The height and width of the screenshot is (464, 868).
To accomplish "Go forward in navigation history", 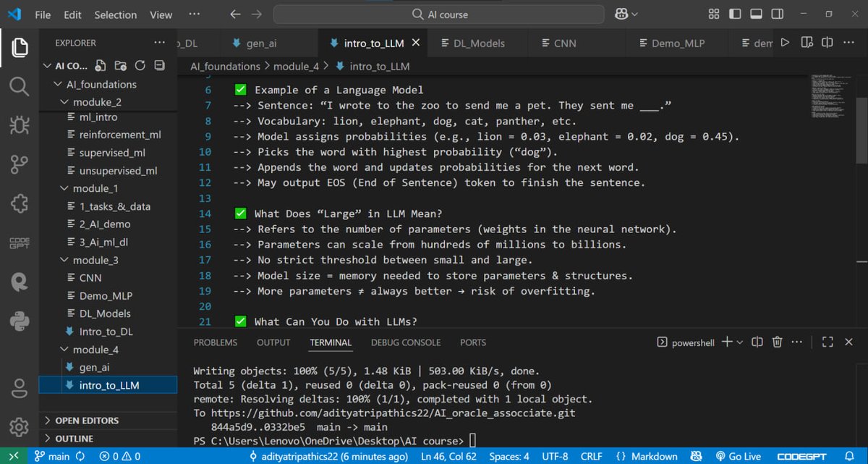I will coord(257,14).
